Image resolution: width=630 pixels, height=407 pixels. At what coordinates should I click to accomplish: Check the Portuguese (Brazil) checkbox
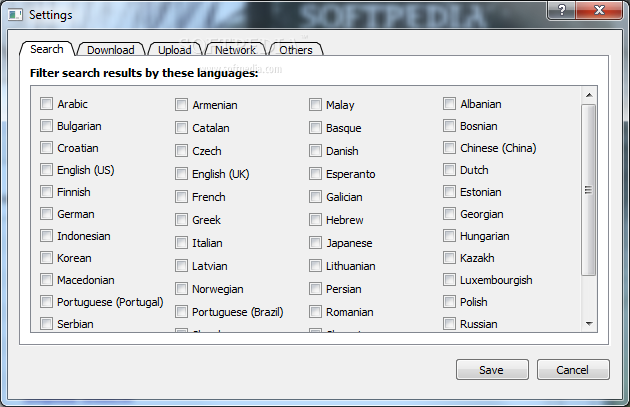click(181, 312)
